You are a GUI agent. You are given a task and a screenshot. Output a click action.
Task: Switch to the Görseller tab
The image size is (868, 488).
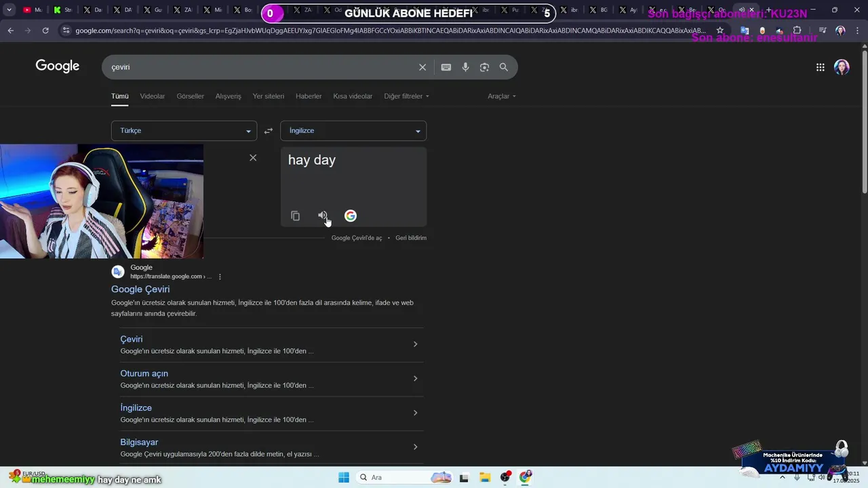[191, 96]
